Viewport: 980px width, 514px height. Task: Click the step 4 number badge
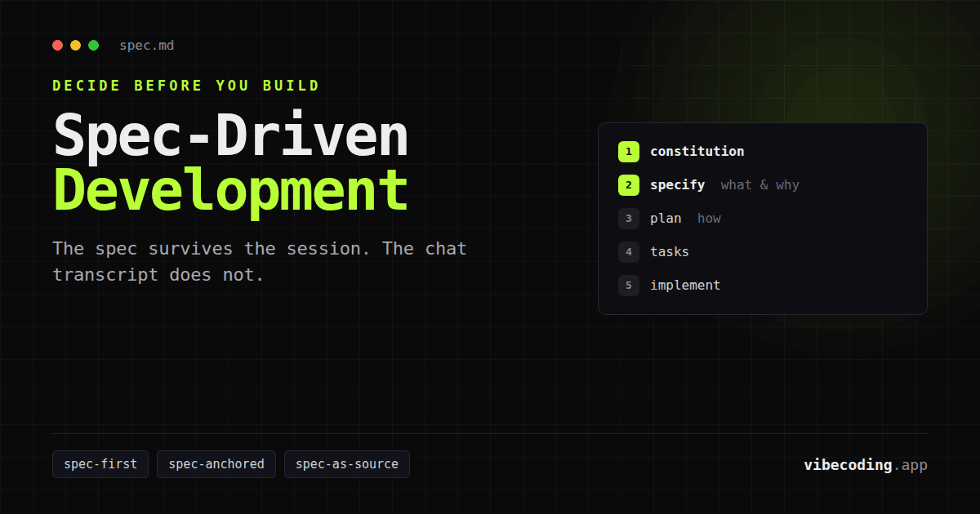(x=628, y=252)
